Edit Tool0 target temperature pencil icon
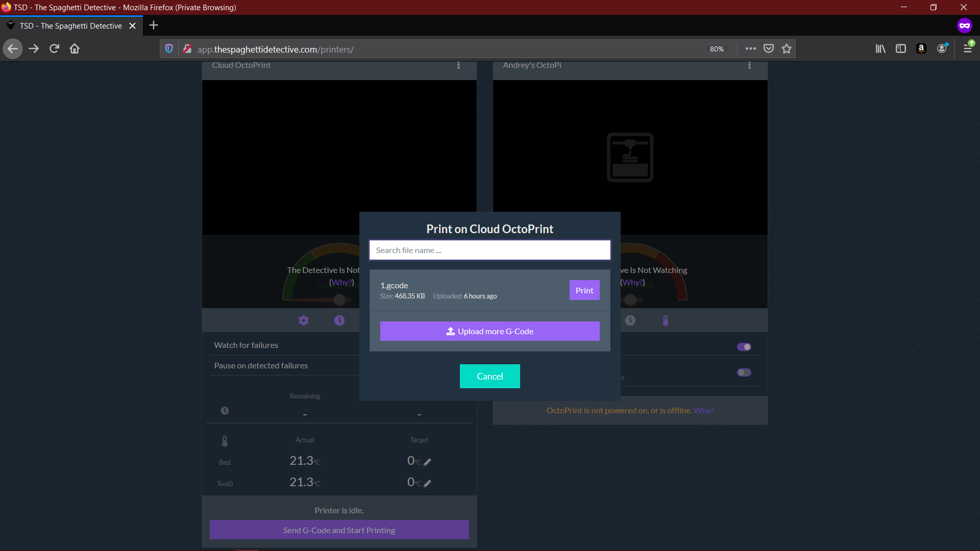This screenshot has width=980, height=551. [x=428, y=484]
